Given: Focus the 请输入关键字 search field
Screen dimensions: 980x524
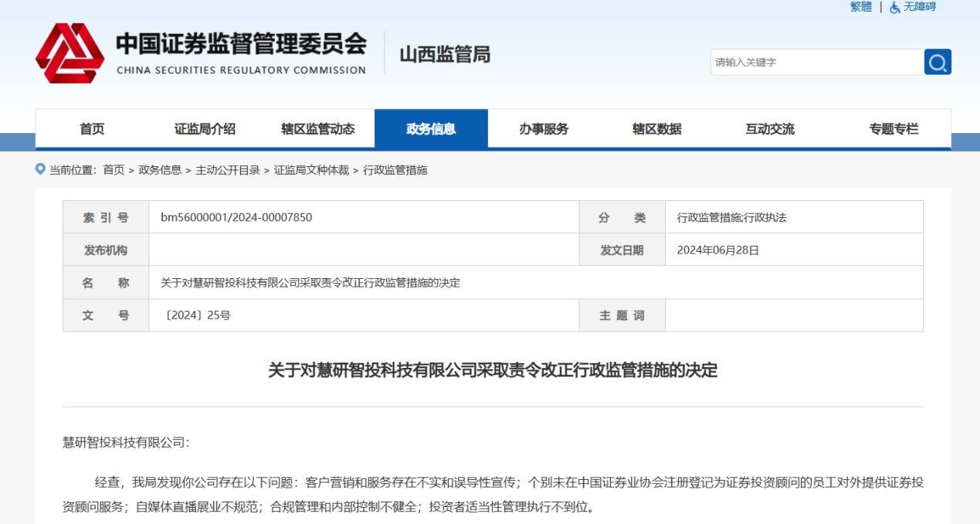Looking at the screenshot, I should pos(816,62).
